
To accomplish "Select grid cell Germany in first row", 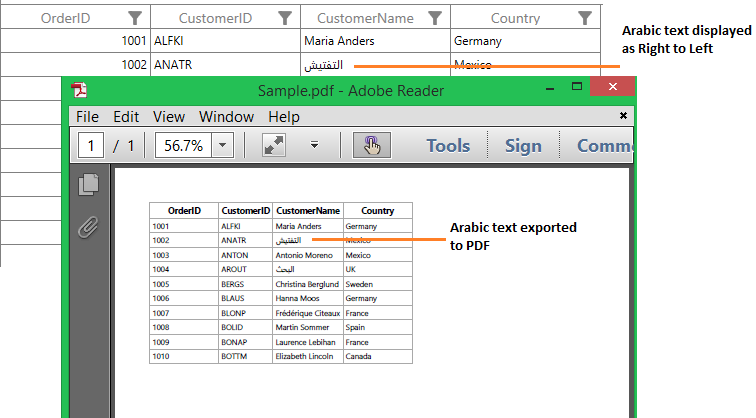I will (526, 41).
